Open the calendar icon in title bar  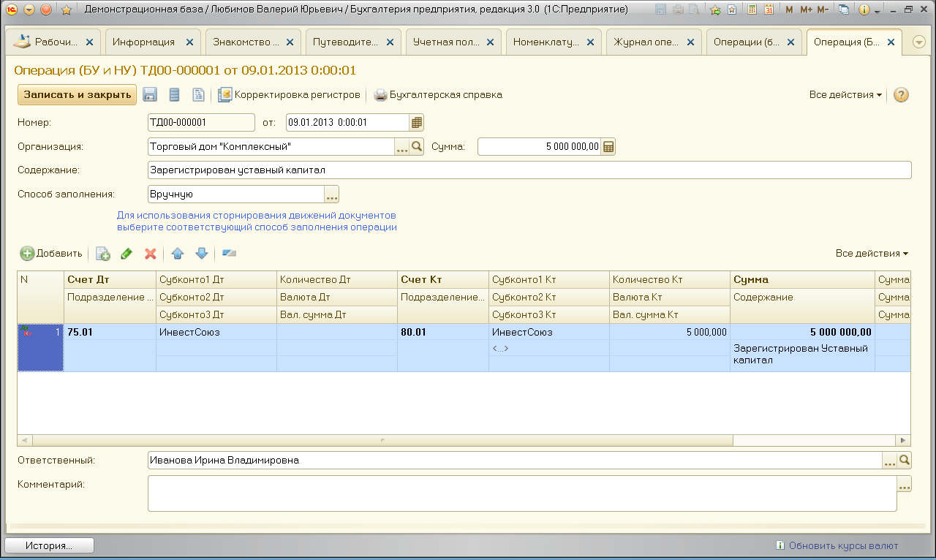(x=769, y=10)
